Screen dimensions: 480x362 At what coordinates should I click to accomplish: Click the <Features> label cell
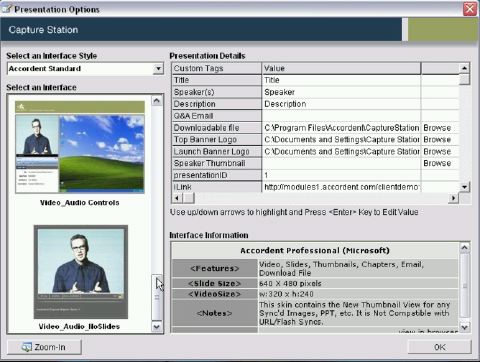point(215,268)
